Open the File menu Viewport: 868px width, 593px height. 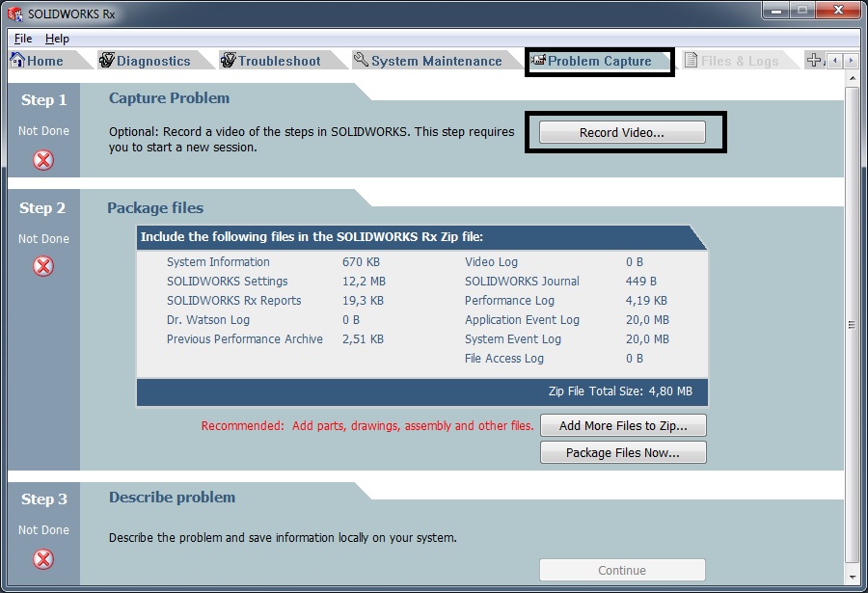23,39
